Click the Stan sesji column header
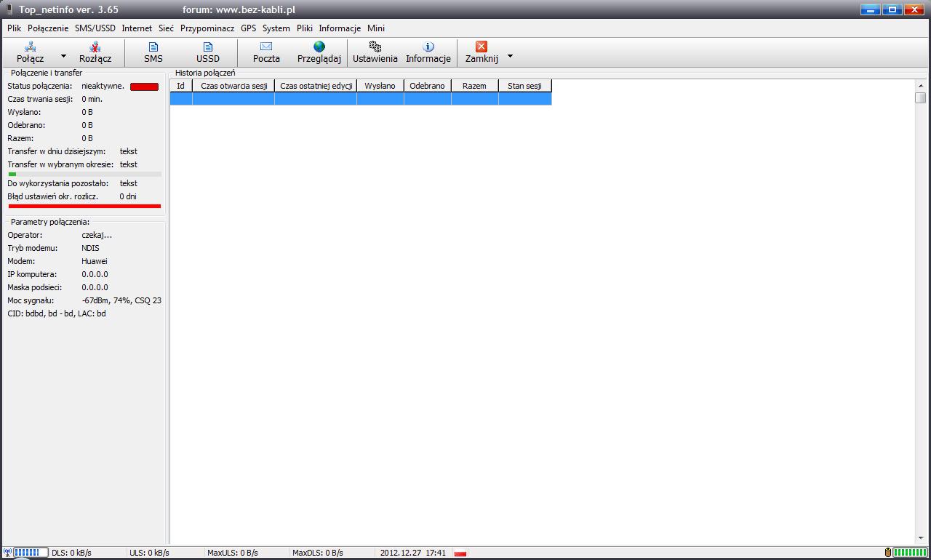The width and height of the screenshot is (931, 560). pyautogui.click(x=524, y=86)
